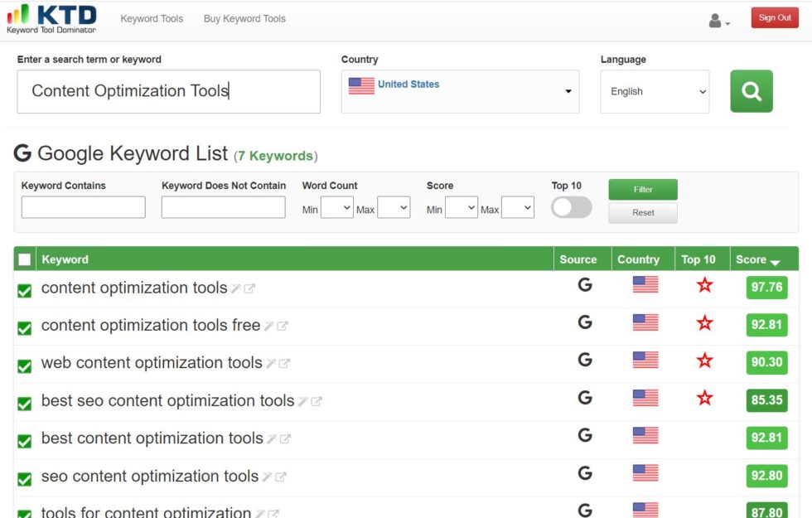Image resolution: width=812 pixels, height=518 pixels.
Task: Click the green search magnifying glass button
Action: pos(751,91)
